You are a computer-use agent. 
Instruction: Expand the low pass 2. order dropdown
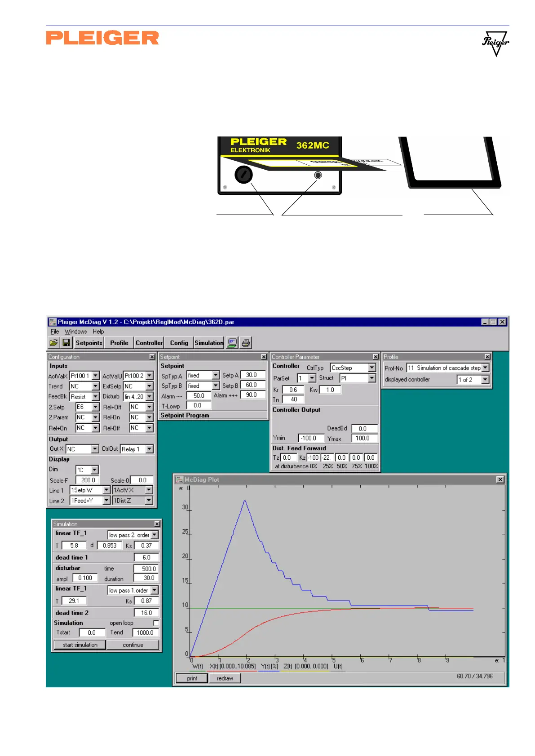(155, 535)
